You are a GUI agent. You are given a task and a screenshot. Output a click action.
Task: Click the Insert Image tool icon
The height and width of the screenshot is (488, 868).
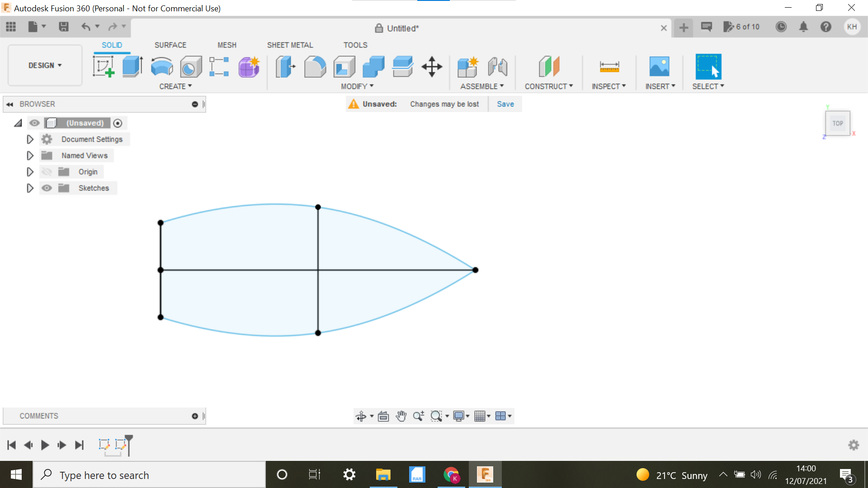point(659,66)
